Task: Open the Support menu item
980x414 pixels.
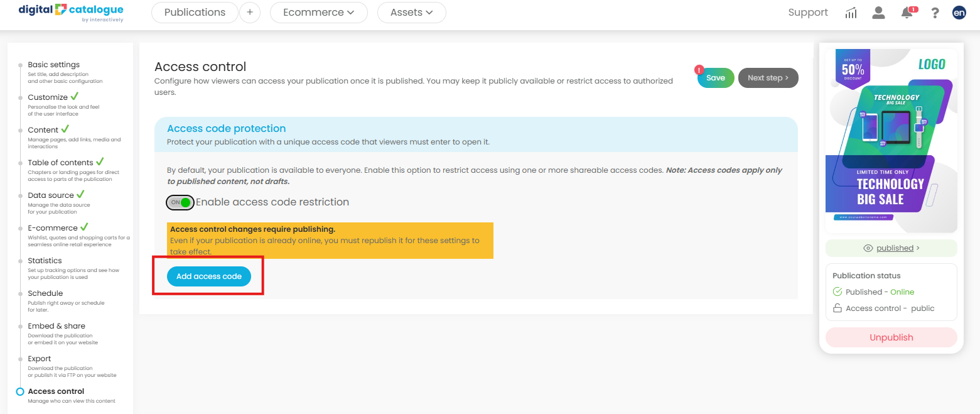Action: point(807,13)
